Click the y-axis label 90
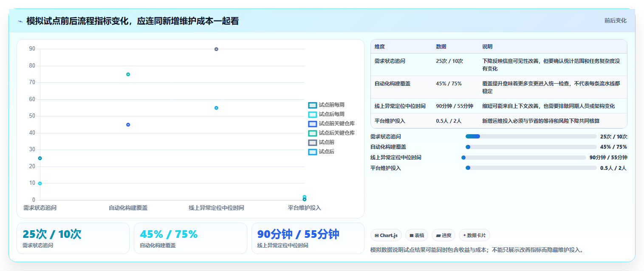 (32, 49)
